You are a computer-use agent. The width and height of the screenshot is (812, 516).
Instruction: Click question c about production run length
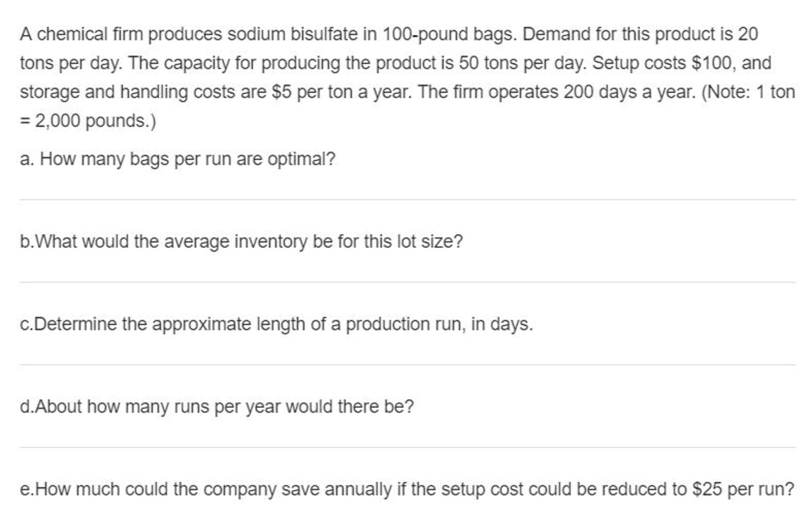click(x=276, y=324)
